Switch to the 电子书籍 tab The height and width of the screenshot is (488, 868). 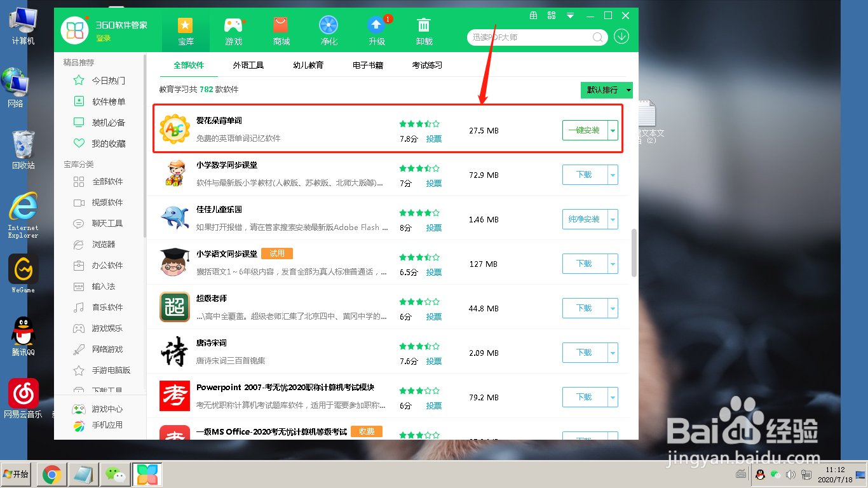(368, 65)
